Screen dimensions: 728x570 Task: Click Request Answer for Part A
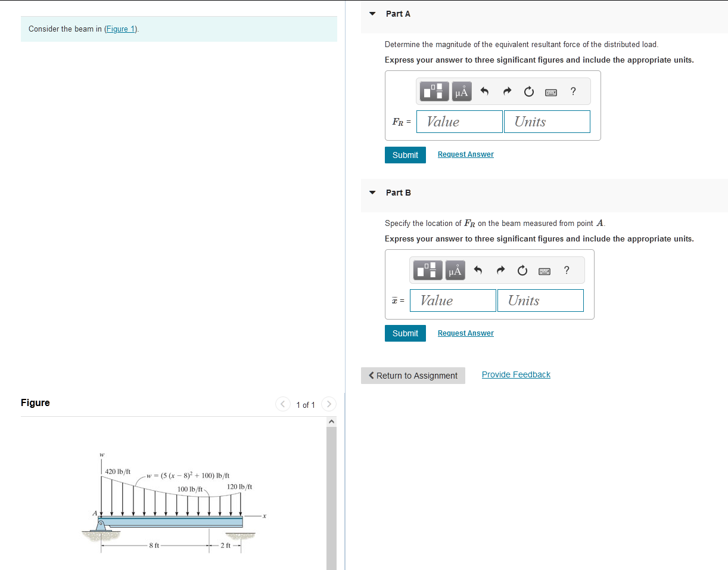465,154
